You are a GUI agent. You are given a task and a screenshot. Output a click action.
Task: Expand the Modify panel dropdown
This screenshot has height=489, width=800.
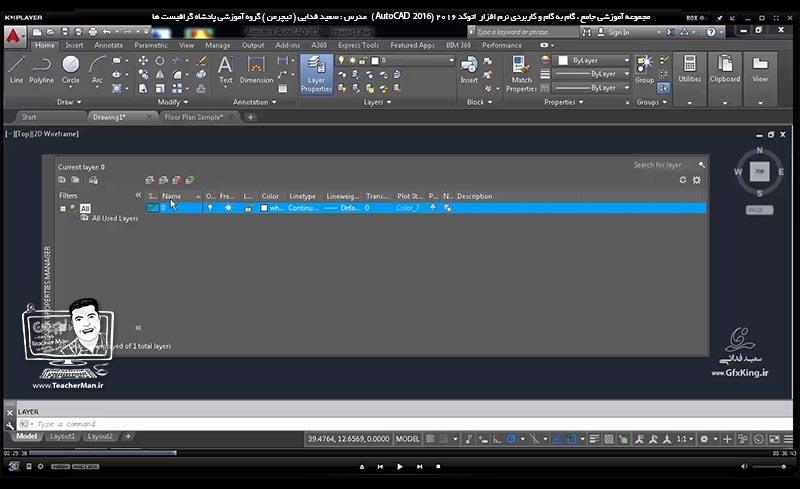pos(172,102)
